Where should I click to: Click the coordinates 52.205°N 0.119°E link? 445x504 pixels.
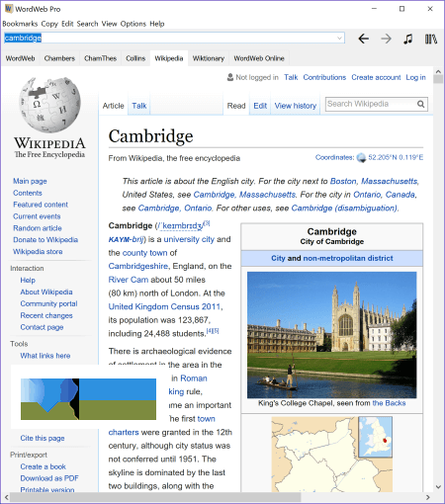(396, 157)
